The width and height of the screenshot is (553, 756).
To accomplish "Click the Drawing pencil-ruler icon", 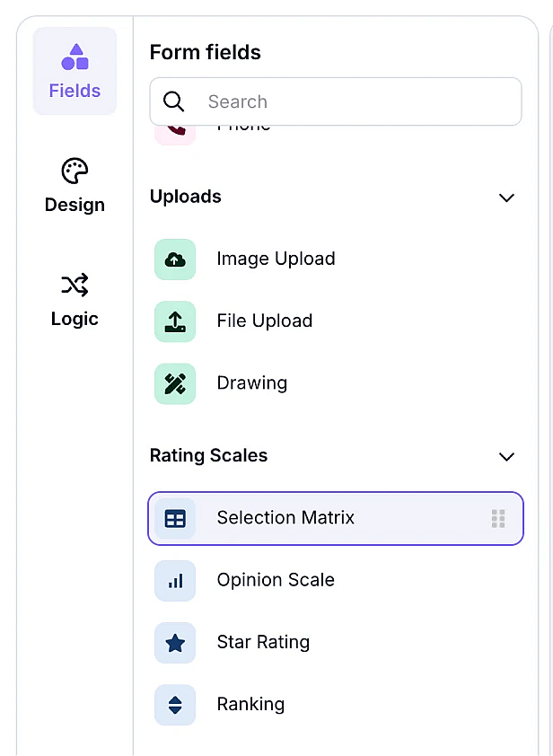I will [x=175, y=383].
